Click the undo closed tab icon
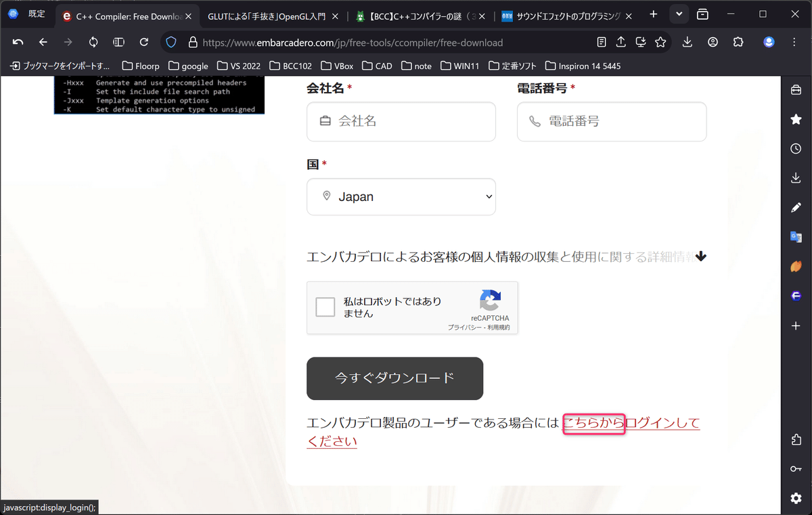The image size is (812, 515). pyautogui.click(x=18, y=42)
